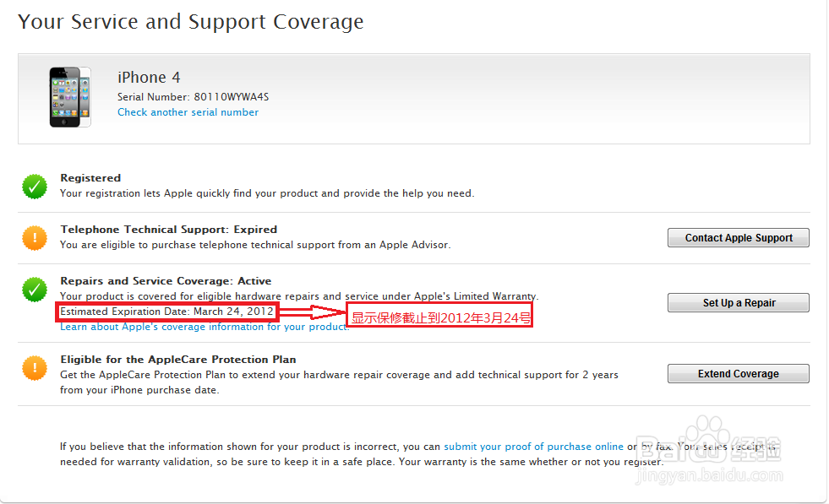The height and width of the screenshot is (504, 829).
Task: Click the green checkmark beside Registered
Action: [x=35, y=187]
